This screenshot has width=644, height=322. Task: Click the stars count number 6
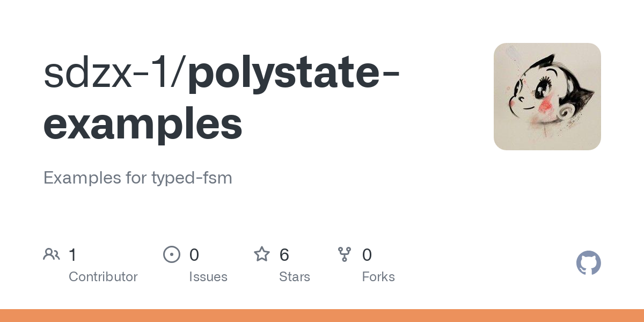284,255
